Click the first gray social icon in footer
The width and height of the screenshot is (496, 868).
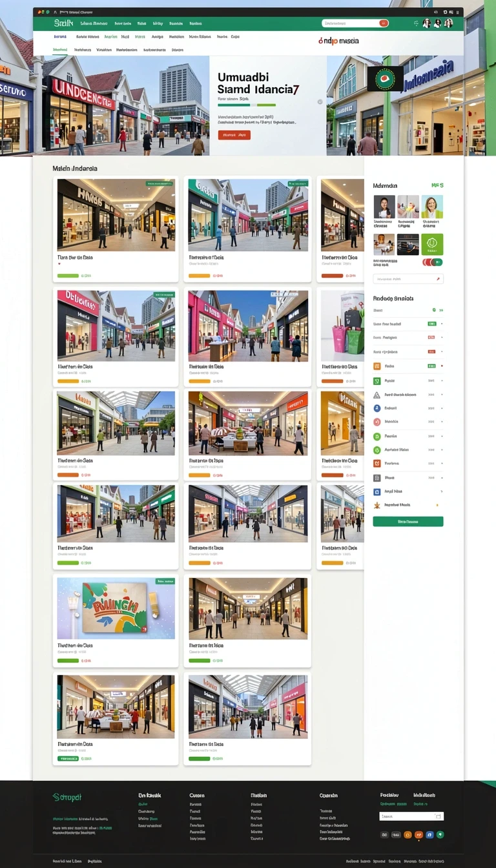pyautogui.click(x=384, y=835)
